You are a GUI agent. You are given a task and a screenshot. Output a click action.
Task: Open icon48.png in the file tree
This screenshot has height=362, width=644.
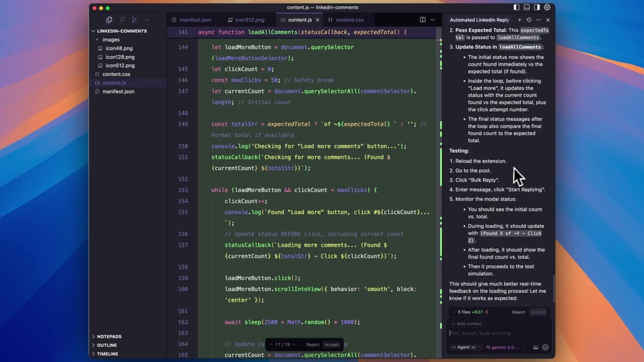[119, 48]
